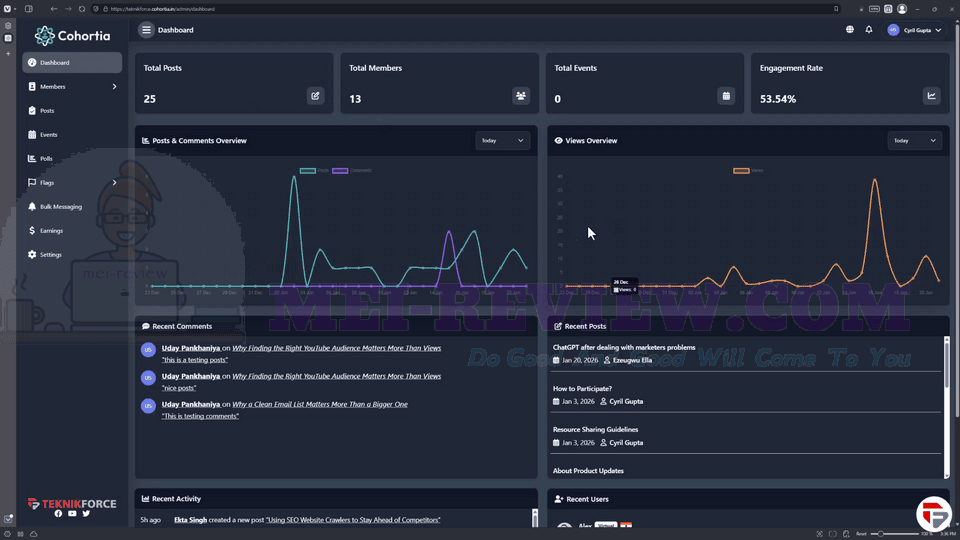The height and width of the screenshot is (540, 960).
Task: Click the Ezeugwu Ella author name
Action: tap(632, 361)
